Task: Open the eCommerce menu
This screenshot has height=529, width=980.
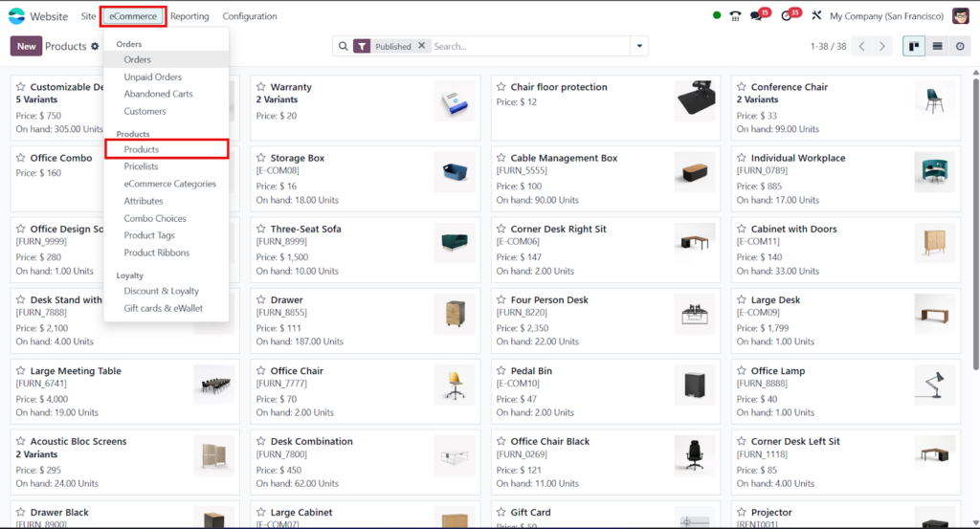Action: [133, 16]
